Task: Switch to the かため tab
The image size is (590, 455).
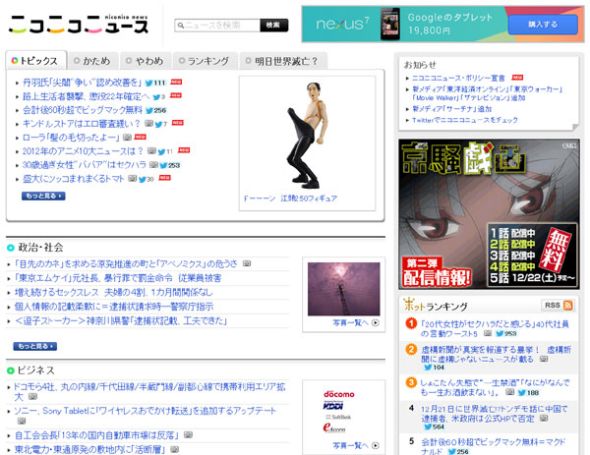Action: [x=93, y=61]
